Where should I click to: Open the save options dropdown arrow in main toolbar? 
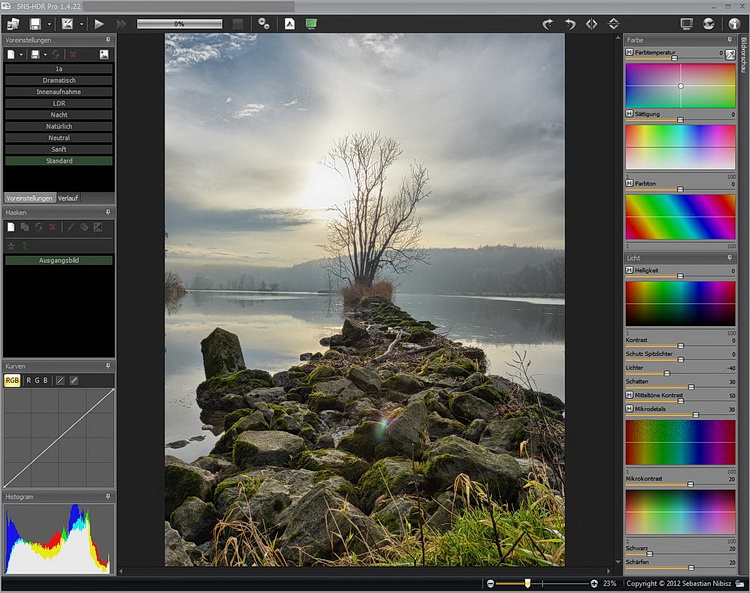49,24
